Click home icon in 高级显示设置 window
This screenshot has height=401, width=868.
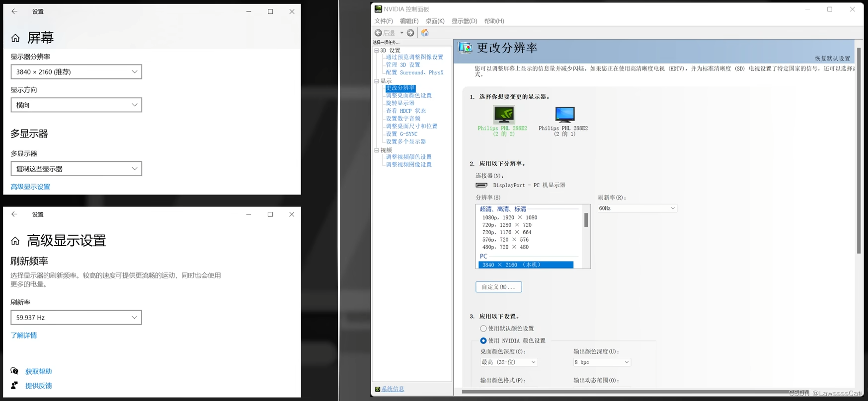[15, 241]
